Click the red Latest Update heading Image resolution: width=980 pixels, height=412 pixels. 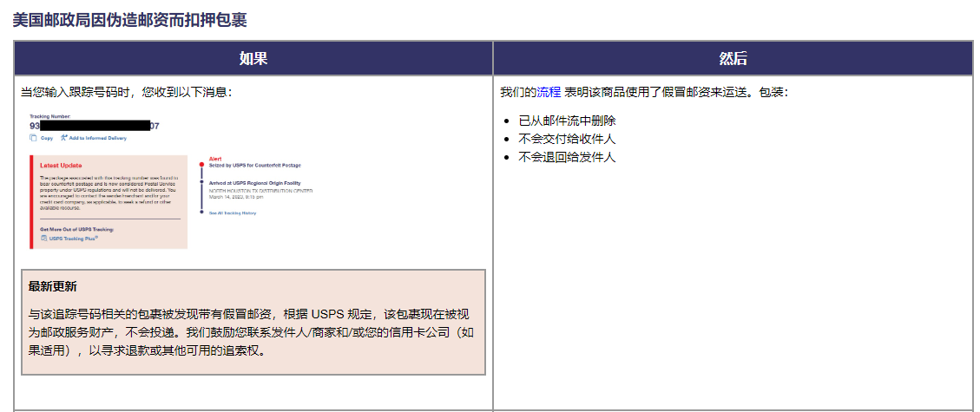61,165
